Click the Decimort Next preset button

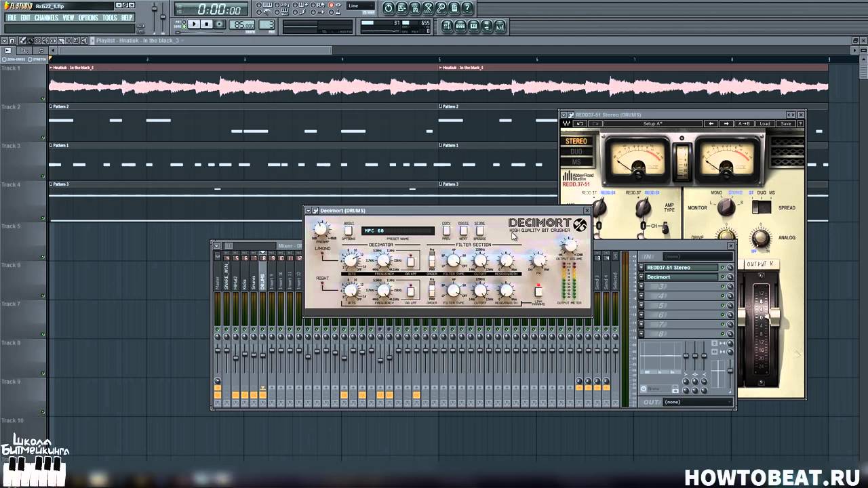(463, 231)
